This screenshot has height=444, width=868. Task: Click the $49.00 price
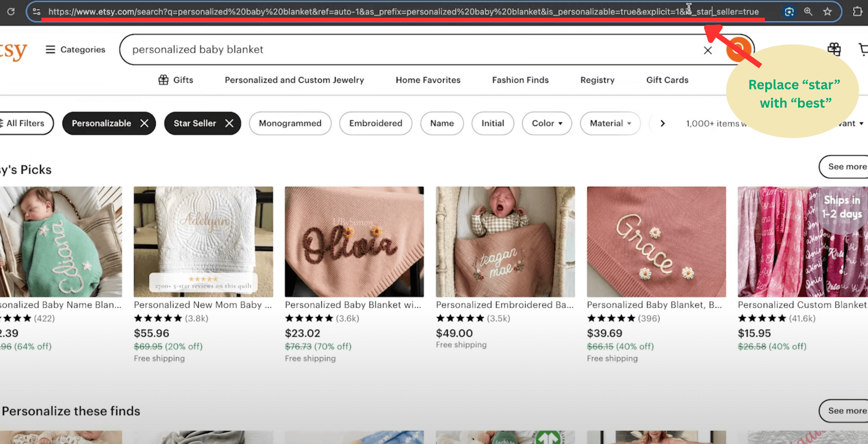[x=454, y=333]
